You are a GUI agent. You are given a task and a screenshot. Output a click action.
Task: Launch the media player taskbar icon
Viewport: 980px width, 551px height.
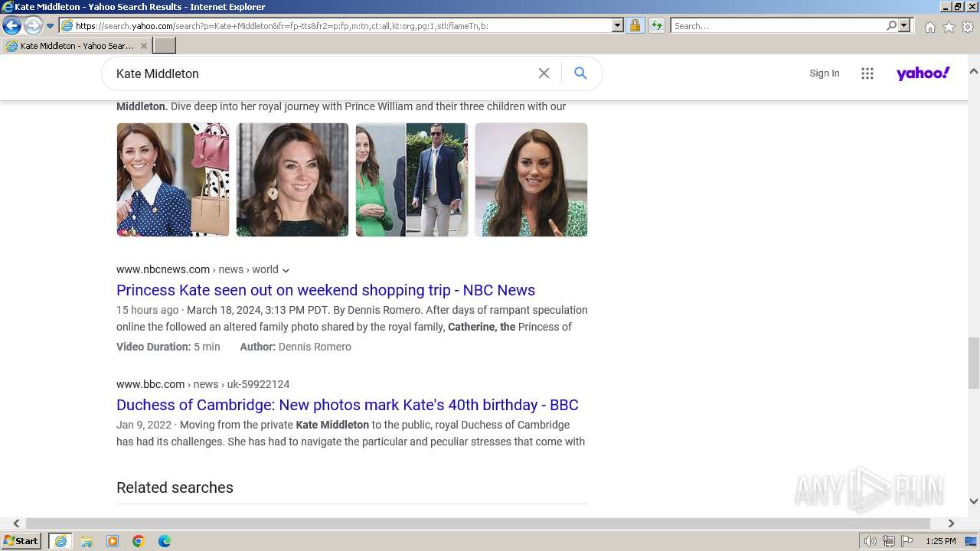(x=113, y=541)
